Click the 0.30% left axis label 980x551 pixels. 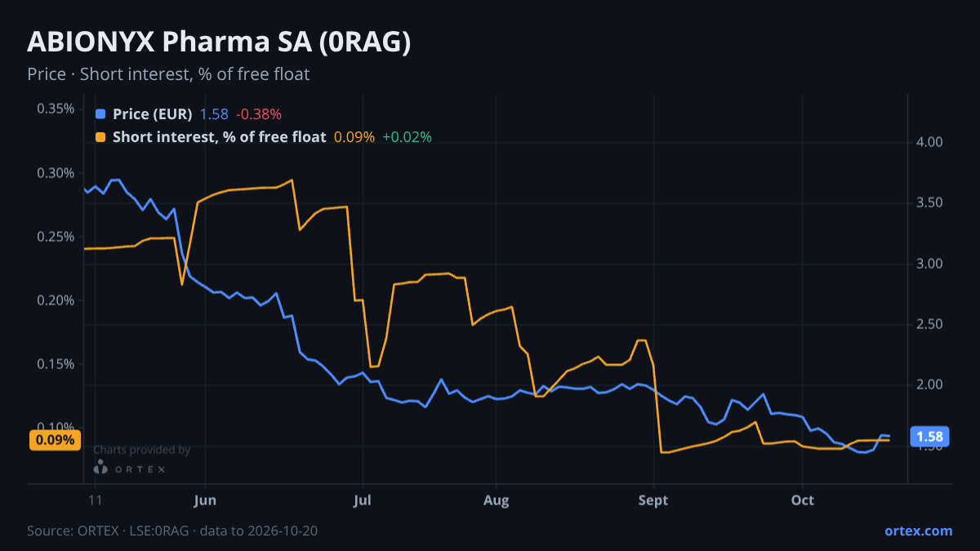pyautogui.click(x=56, y=173)
